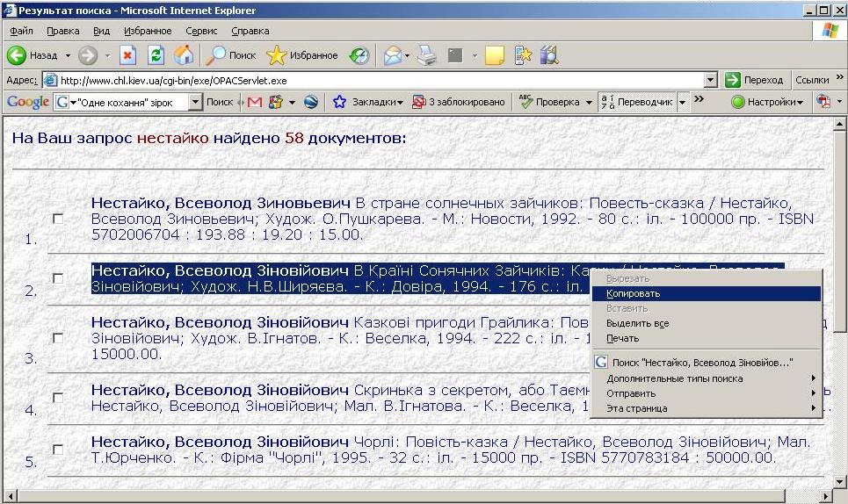
Task: Click the PDF toolbar icon
Action: (823, 102)
